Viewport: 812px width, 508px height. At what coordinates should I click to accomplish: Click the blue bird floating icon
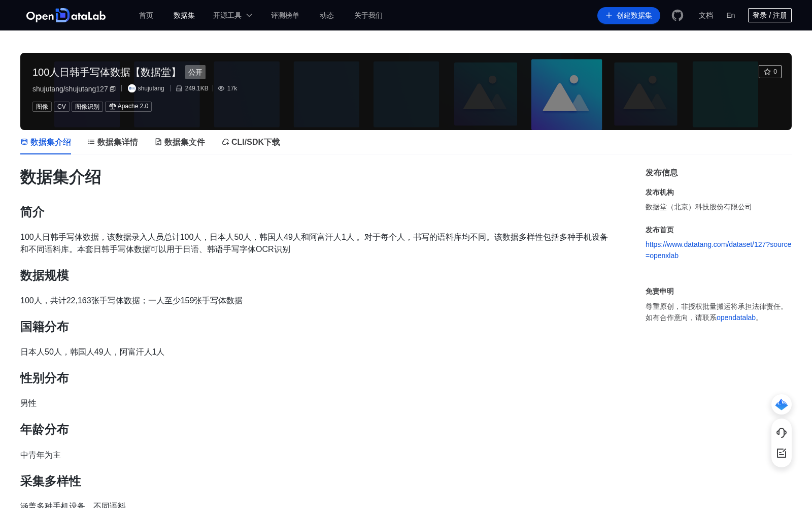[x=782, y=404]
